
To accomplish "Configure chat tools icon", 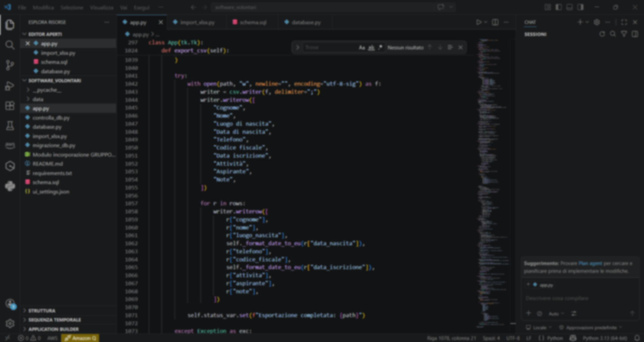I will click(x=574, y=313).
